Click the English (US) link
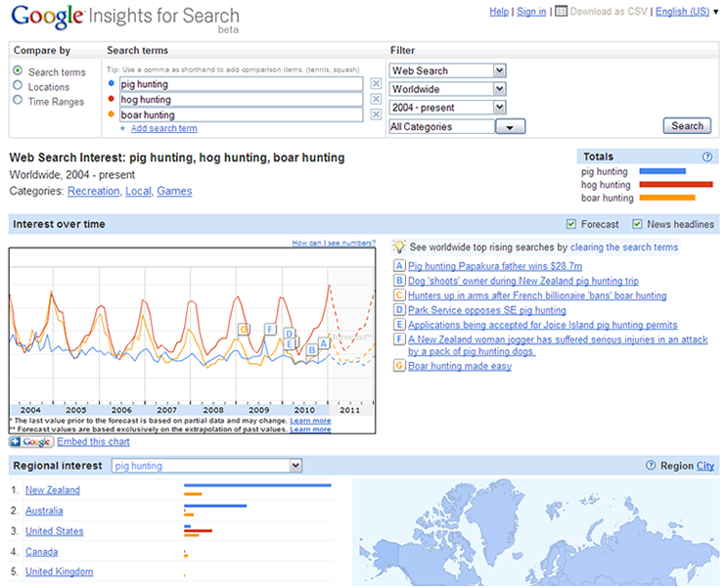The image size is (725, 588). pyautogui.click(x=683, y=11)
